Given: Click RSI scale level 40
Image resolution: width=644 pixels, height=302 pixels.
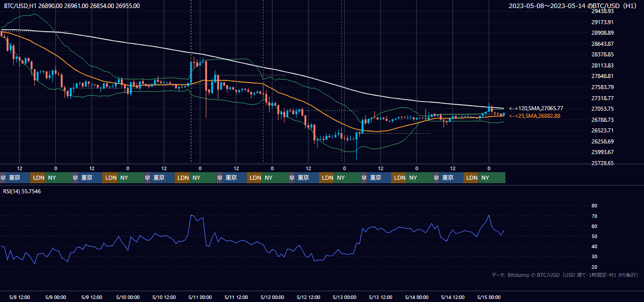Looking at the screenshot, I should [594, 246].
